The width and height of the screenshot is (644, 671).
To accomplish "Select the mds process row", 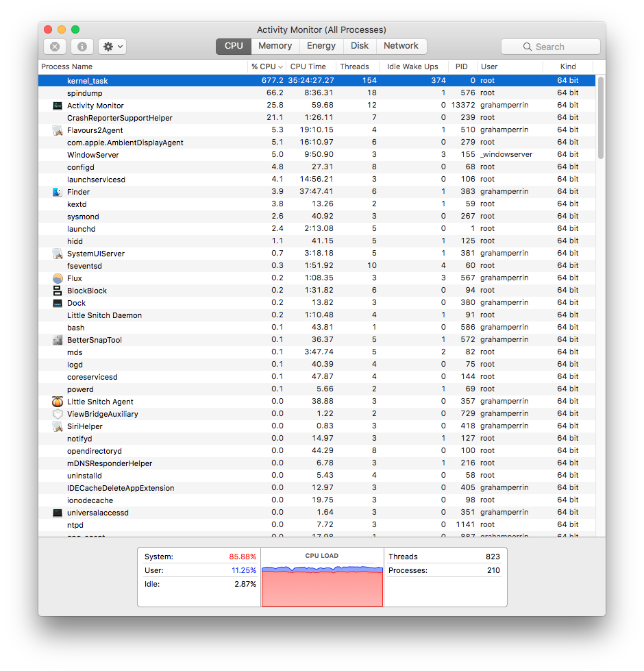I will click(x=317, y=352).
